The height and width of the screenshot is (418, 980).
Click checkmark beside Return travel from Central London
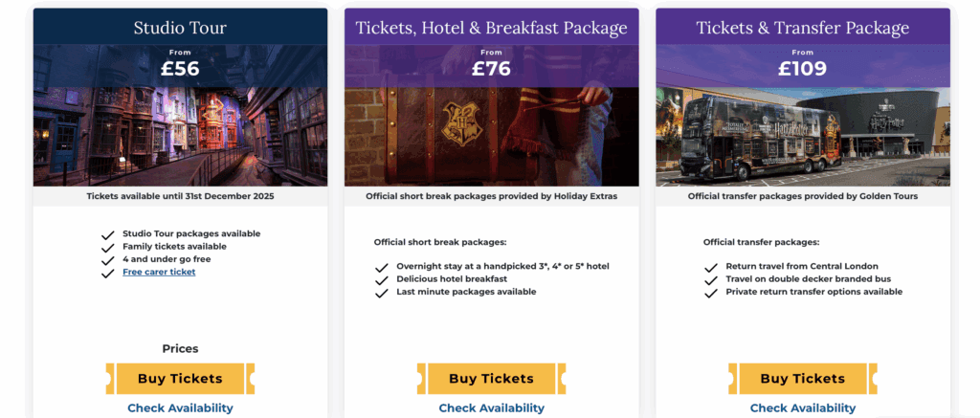tap(710, 267)
